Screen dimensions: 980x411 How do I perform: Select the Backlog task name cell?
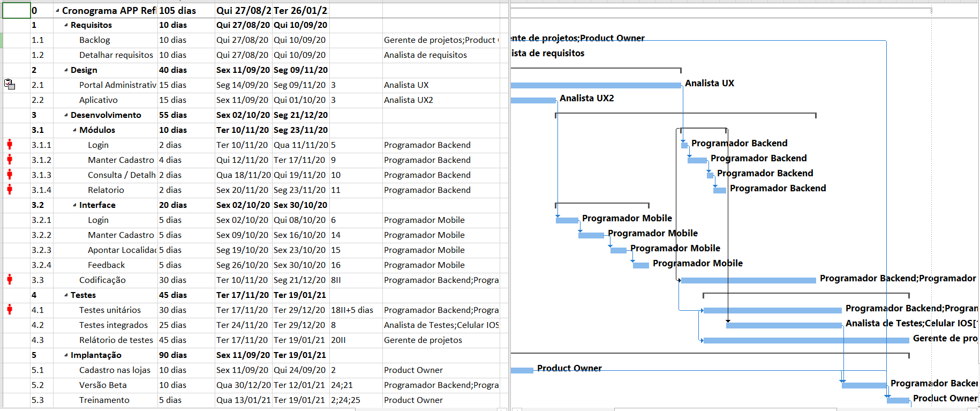coord(105,40)
